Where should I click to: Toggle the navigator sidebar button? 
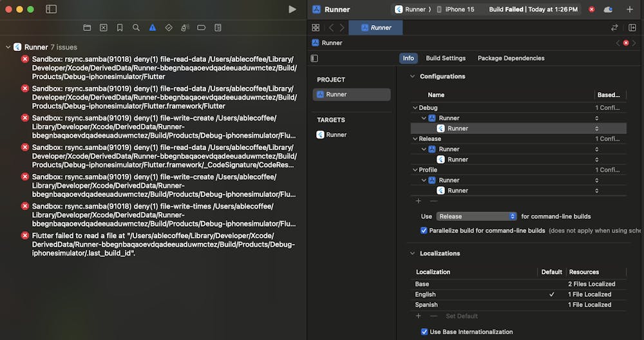point(51,9)
